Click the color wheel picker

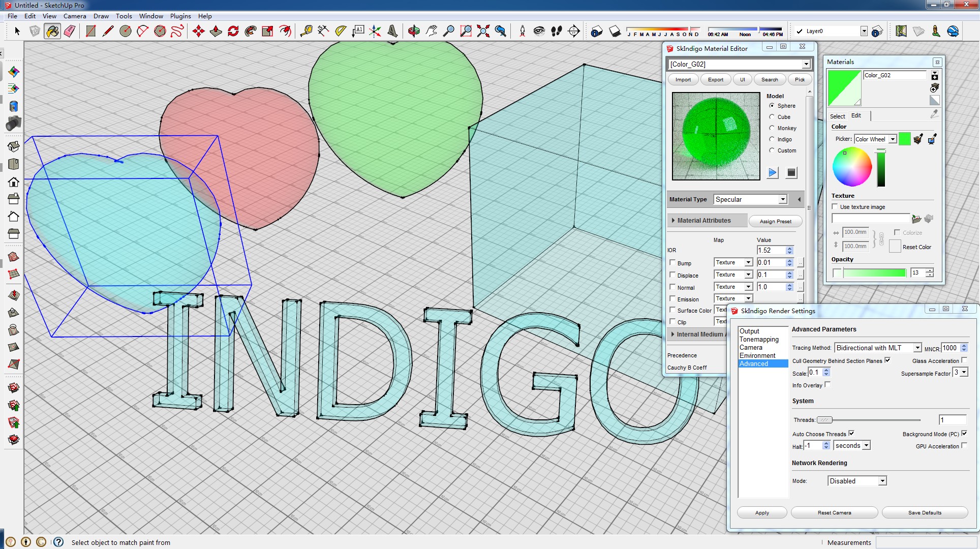(x=852, y=167)
